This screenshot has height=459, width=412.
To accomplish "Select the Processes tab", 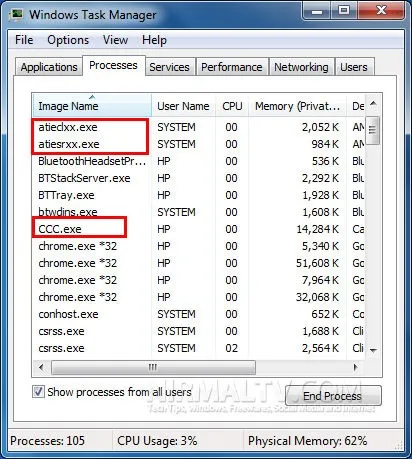I will click(113, 65).
